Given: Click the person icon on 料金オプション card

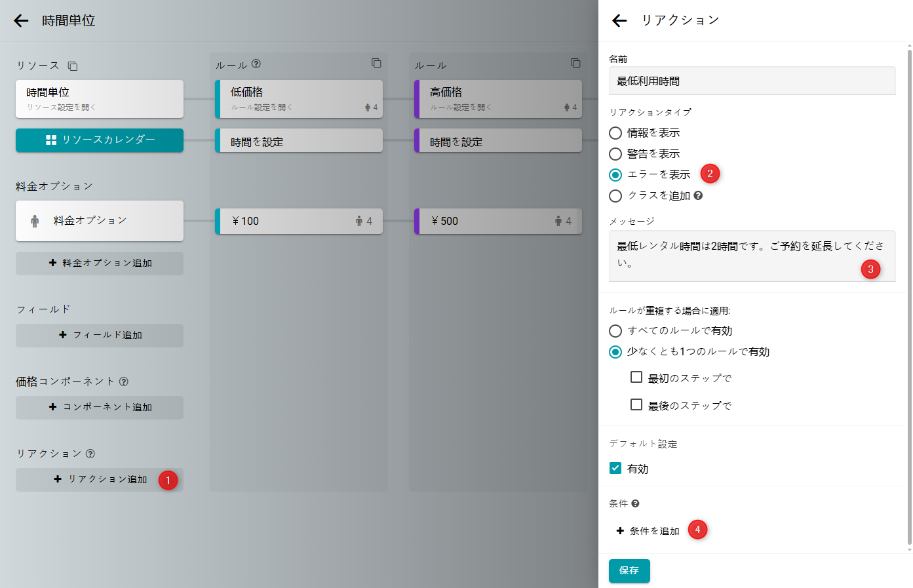Looking at the screenshot, I should [x=35, y=222].
